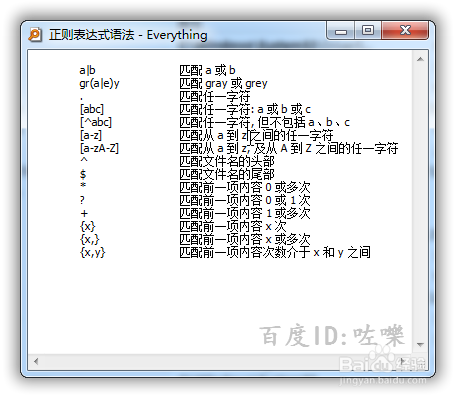Click the description '匹配文件名的头部'

(227, 161)
